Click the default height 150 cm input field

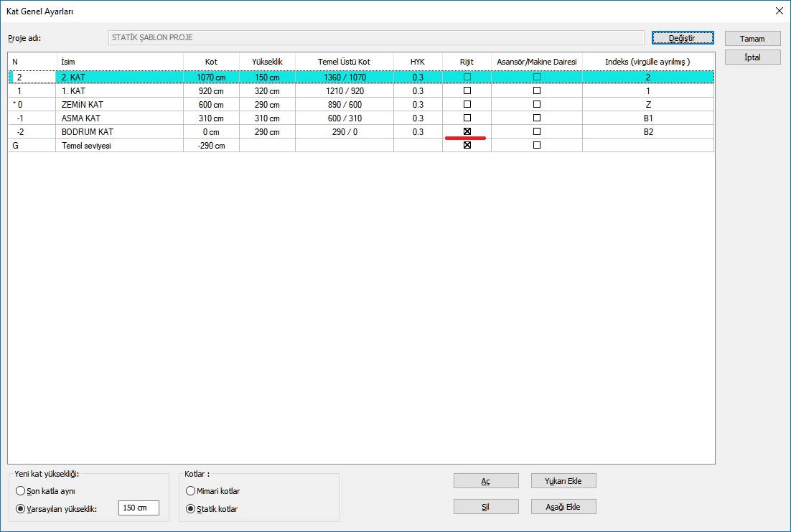138,508
